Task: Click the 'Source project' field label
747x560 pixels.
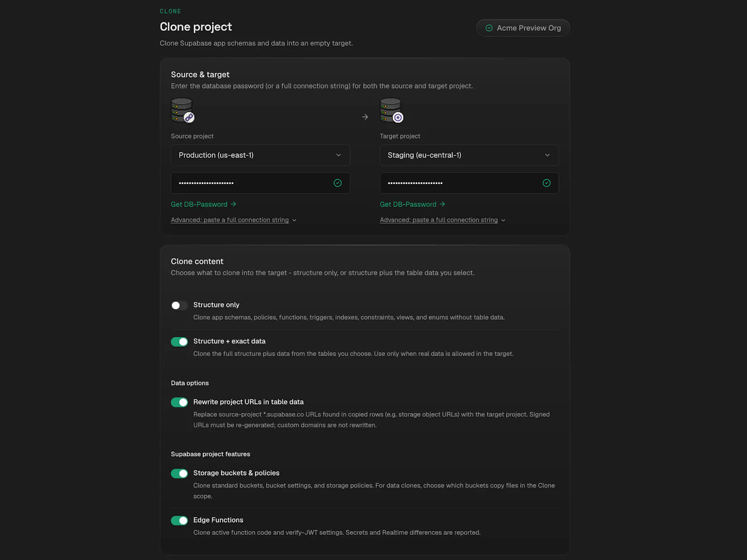Action: pyautogui.click(x=192, y=136)
